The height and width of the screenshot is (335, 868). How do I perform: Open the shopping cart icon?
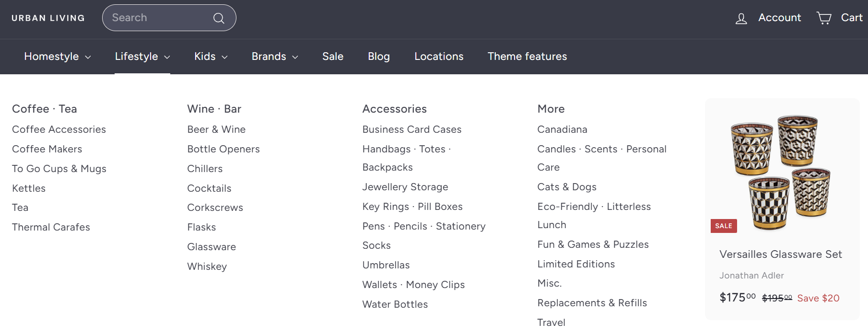(824, 18)
